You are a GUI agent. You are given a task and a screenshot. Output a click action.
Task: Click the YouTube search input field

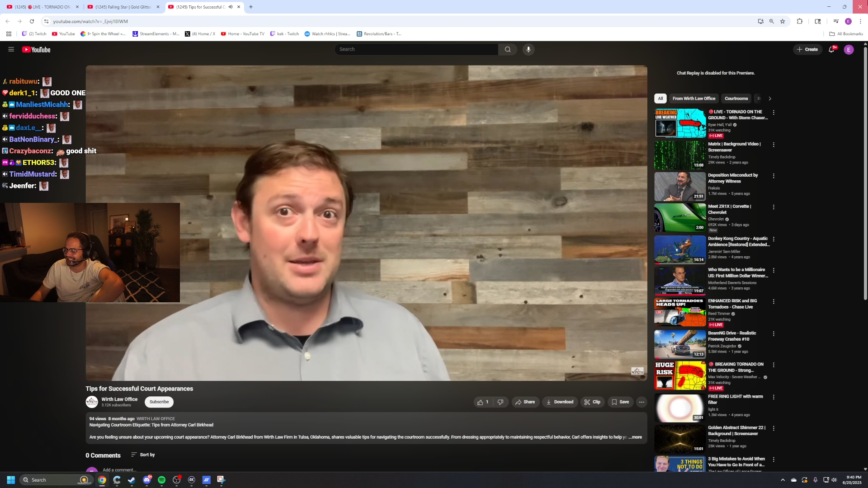click(x=416, y=49)
